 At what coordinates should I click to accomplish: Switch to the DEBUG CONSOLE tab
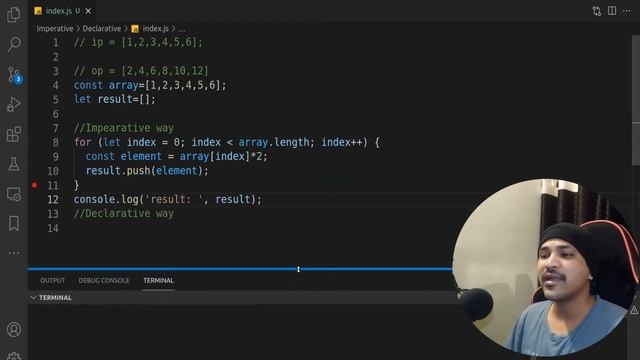(x=104, y=280)
